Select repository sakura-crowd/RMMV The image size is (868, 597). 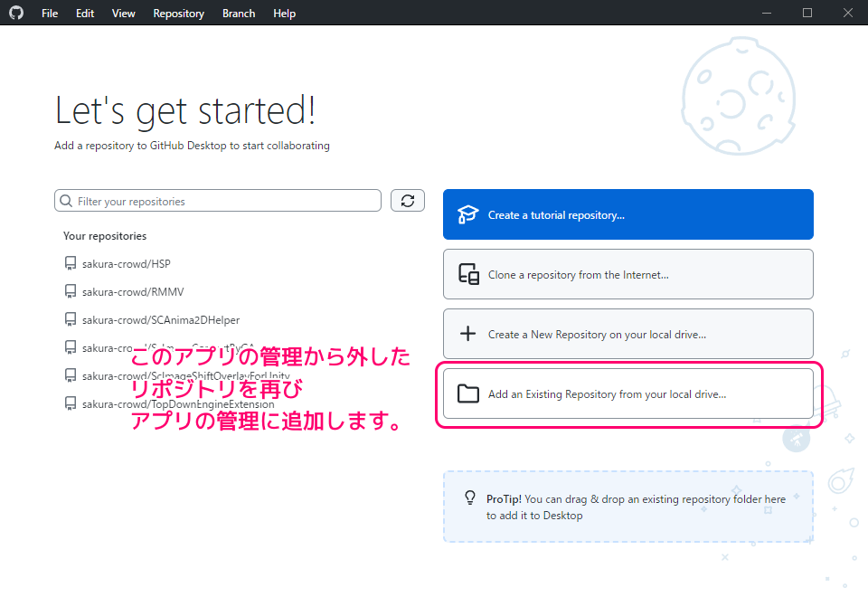(133, 292)
